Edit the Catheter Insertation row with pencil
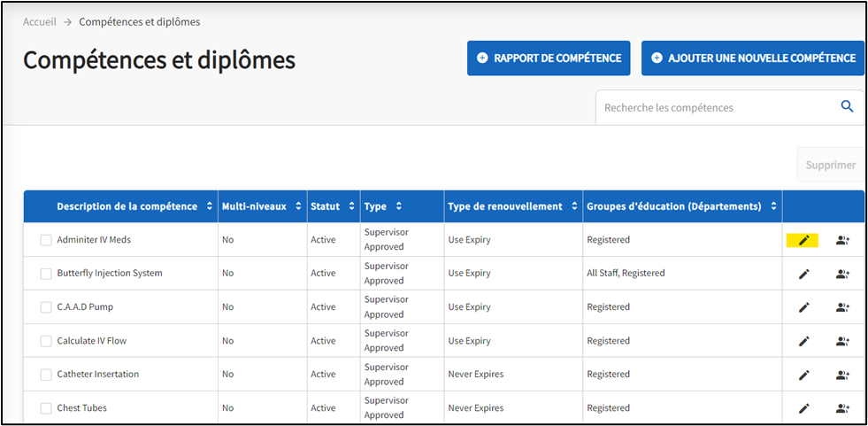This screenshot has width=868, height=426. [803, 375]
